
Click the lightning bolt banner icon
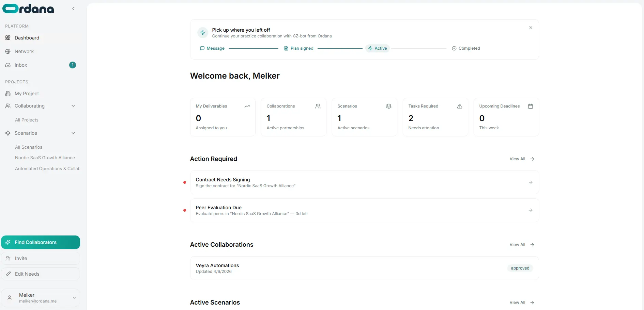point(203,33)
